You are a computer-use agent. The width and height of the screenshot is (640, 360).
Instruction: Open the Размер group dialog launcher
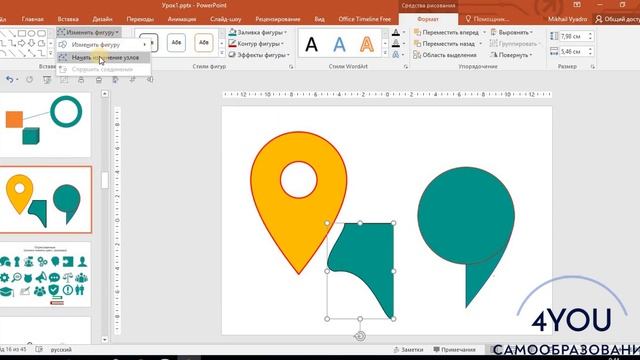593,67
